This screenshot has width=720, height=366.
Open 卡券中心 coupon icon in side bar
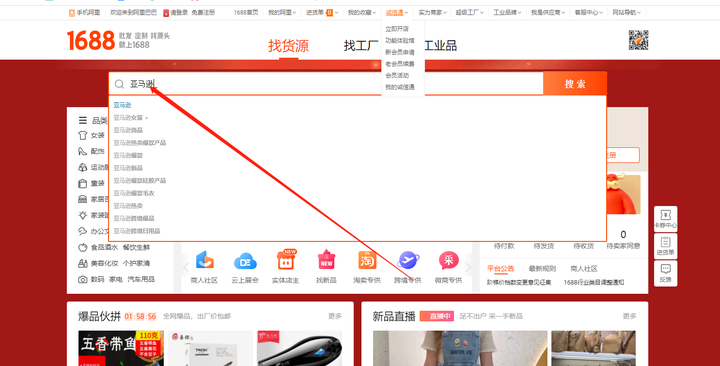coord(665,215)
